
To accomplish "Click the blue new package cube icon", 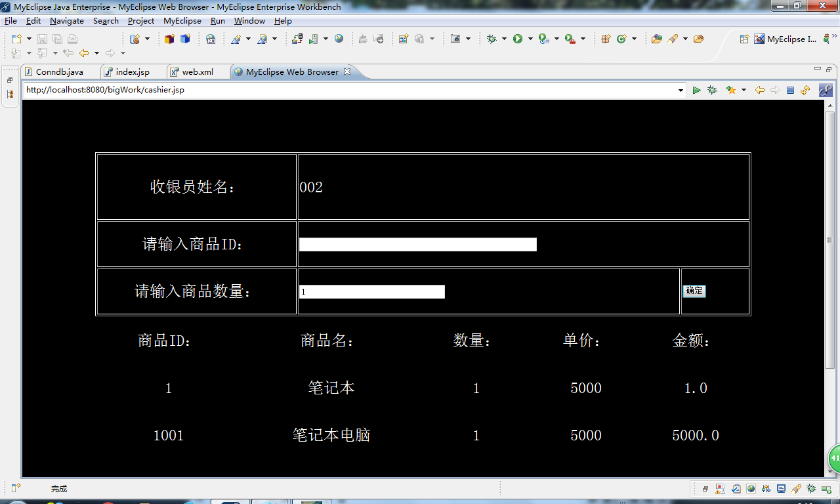I will pos(185,39).
